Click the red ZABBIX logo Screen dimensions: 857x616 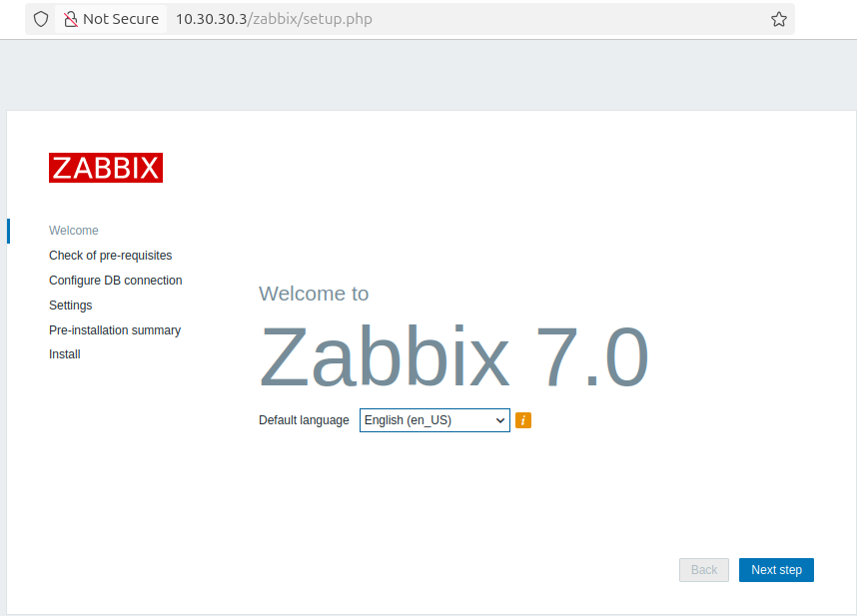click(106, 168)
